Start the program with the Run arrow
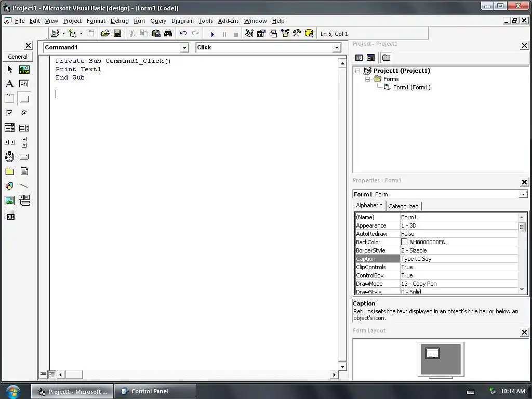The height and width of the screenshot is (399, 532). coord(212,34)
